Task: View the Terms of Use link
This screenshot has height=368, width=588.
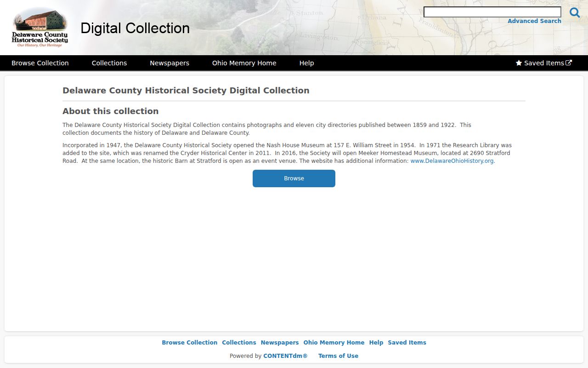Action: click(338, 356)
